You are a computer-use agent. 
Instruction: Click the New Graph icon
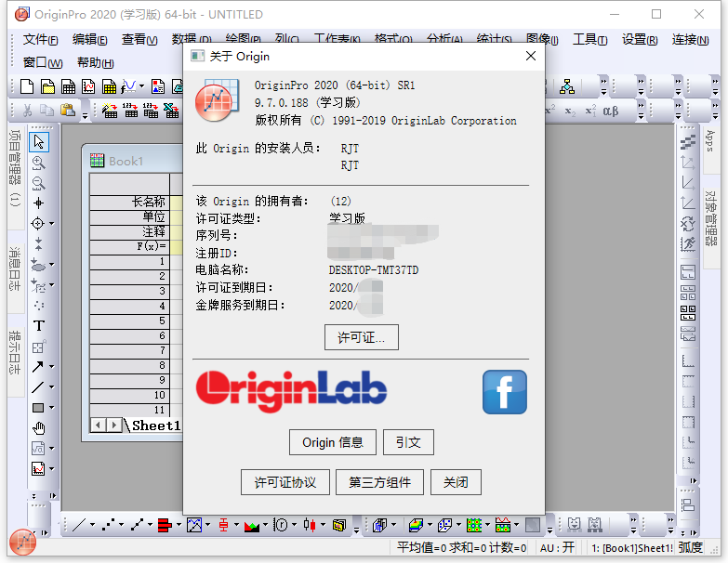tap(88, 86)
